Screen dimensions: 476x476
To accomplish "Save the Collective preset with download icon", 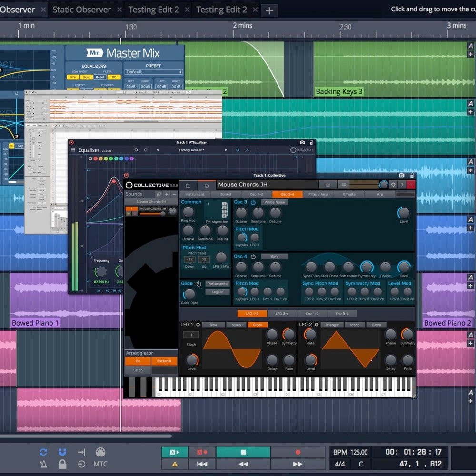I will (x=328, y=185).
